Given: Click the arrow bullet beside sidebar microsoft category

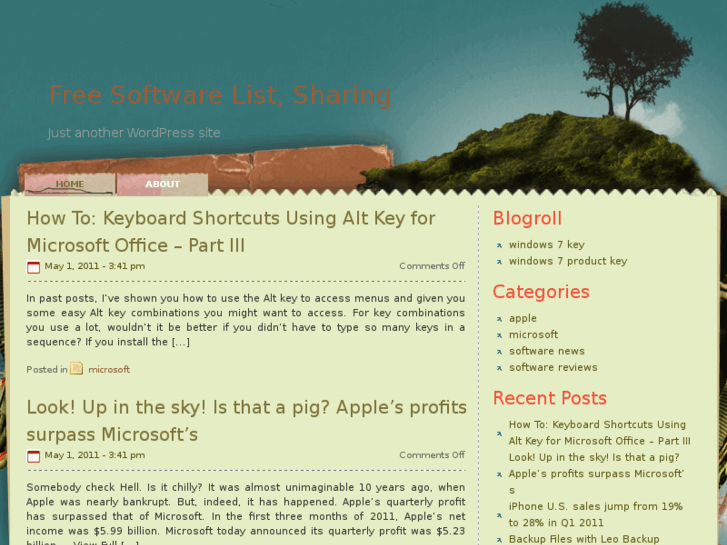Looking at the screenshot, I should pos(499,335).
